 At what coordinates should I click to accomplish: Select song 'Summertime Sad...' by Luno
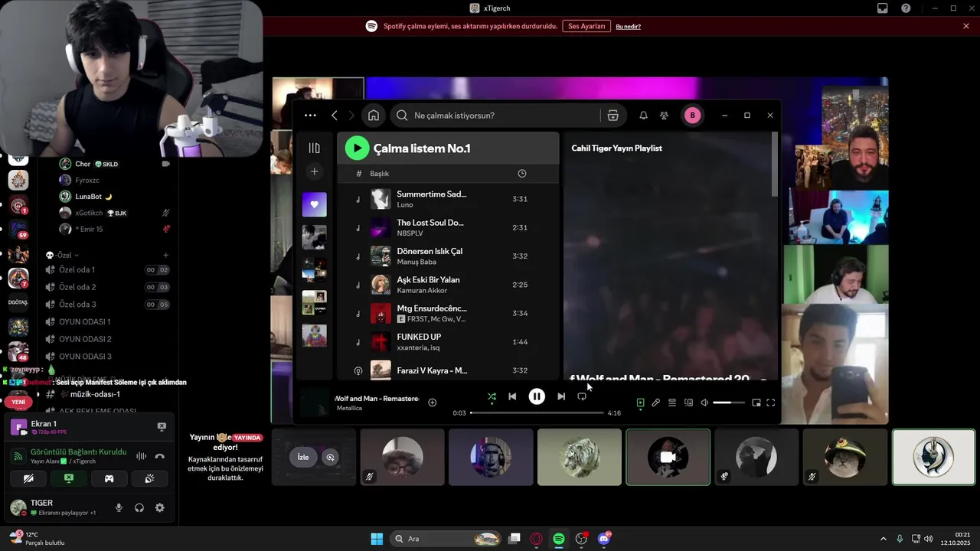(x=448, y=199)
